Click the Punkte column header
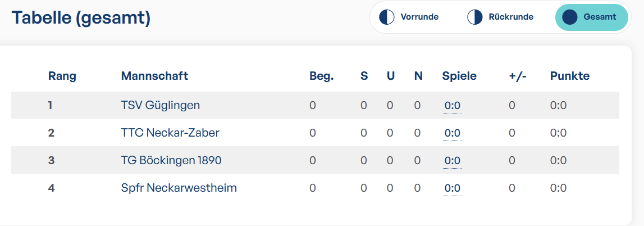This screenshot has width=644, height=226. [570, 76]
